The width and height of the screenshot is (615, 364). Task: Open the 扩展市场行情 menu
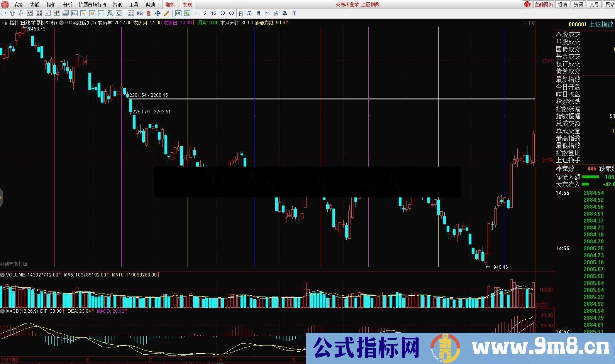tap(92, 5)
